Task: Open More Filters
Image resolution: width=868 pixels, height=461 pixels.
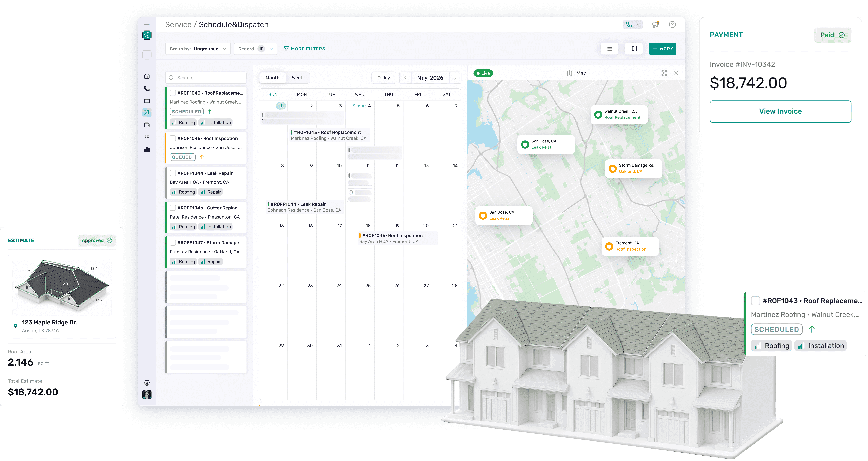Action: pyautogui.click(x=304, y=49)
